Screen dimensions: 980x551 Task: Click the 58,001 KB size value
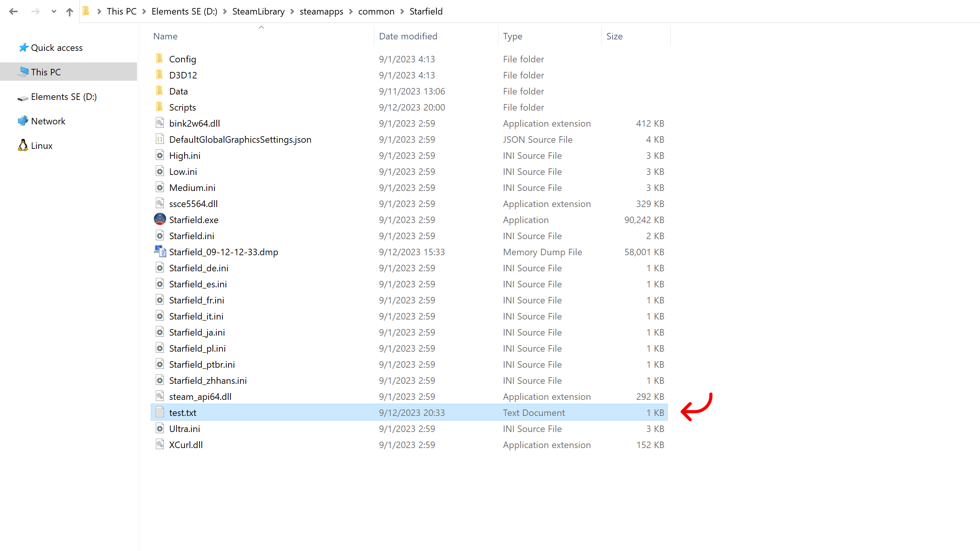coord(644,252)
